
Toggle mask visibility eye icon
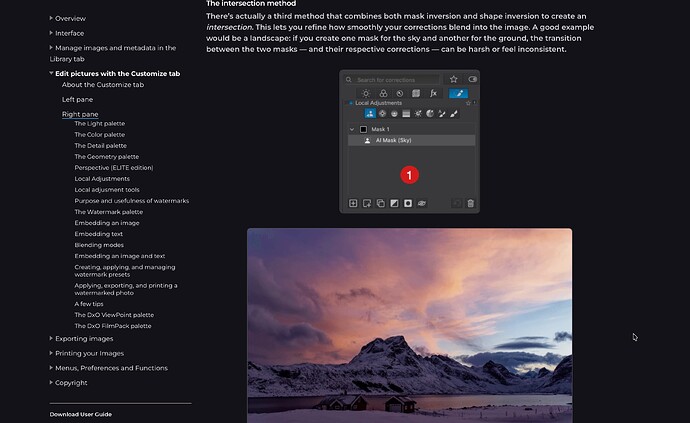point(422,203)
